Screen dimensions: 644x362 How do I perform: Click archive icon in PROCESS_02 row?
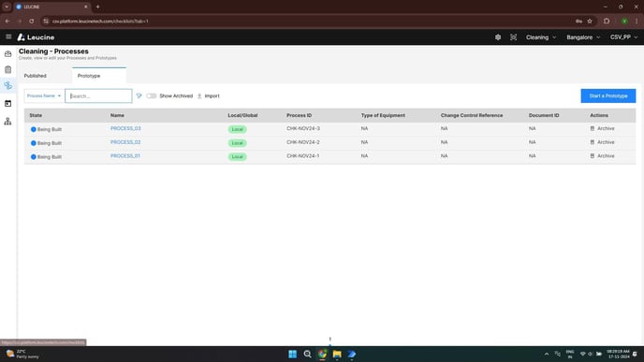[x=593, y=142]
